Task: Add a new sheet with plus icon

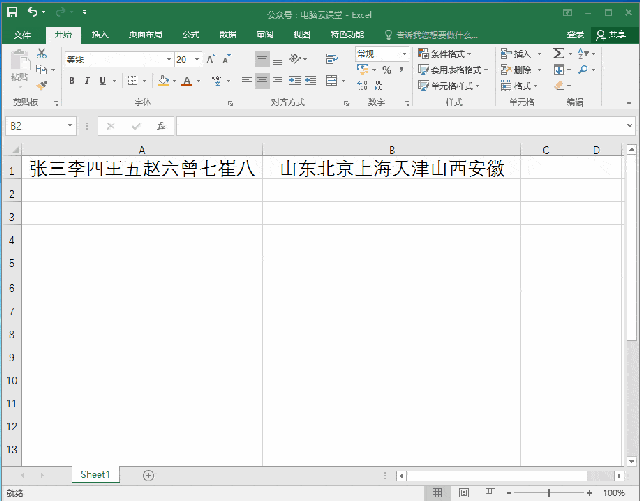Action: (149, 475)
